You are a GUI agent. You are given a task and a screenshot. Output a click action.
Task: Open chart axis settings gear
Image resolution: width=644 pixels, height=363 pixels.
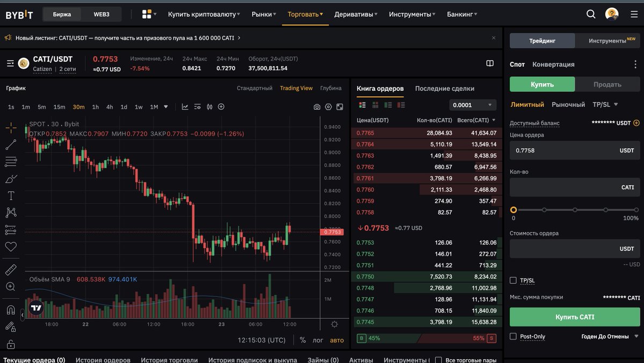click(x=335, y=324)
